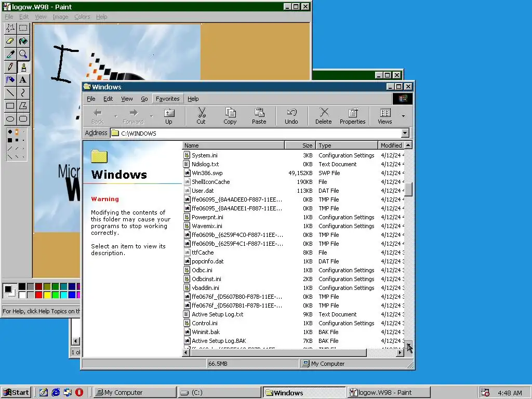Image resolution: width=532 pixels, height=399 pixels.
Task: Click the Task Scheduler tray icon
Action: (486, 393)
